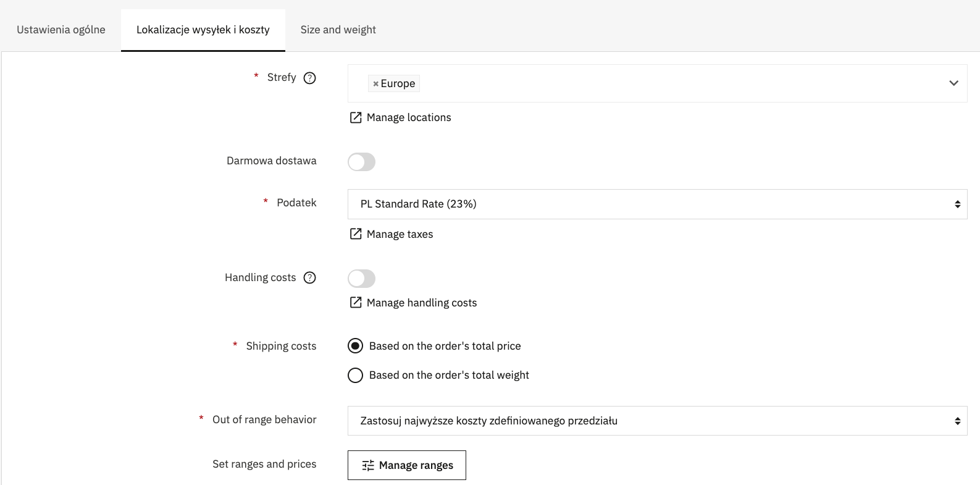Click the help icon next to Strefy
980x485 pixels.
[x=310, y=78]
